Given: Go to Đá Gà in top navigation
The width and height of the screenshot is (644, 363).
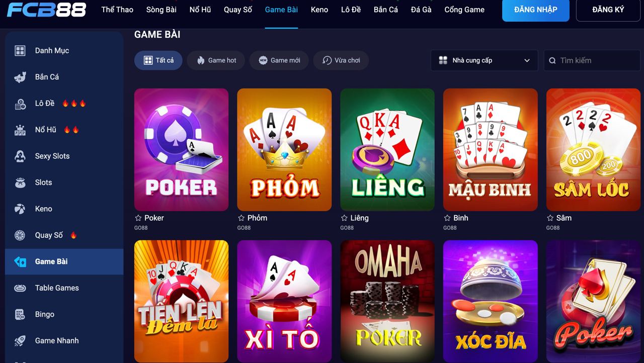Looking at the screenshot, I should [421, 10].
